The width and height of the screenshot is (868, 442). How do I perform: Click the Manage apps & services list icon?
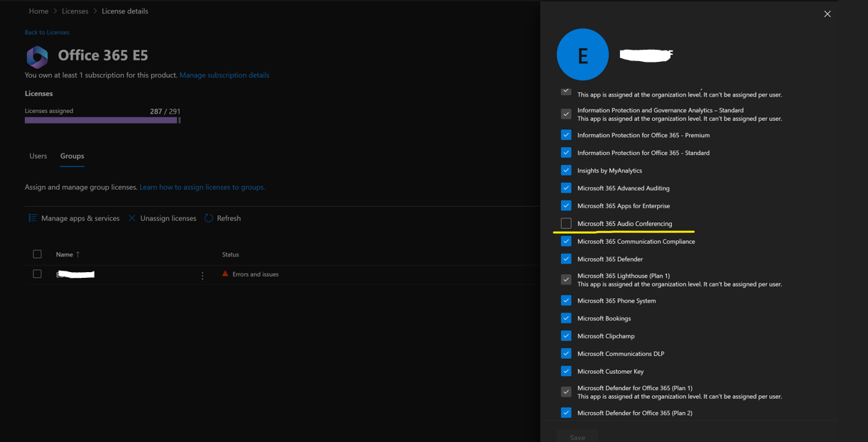pos(32,218)
